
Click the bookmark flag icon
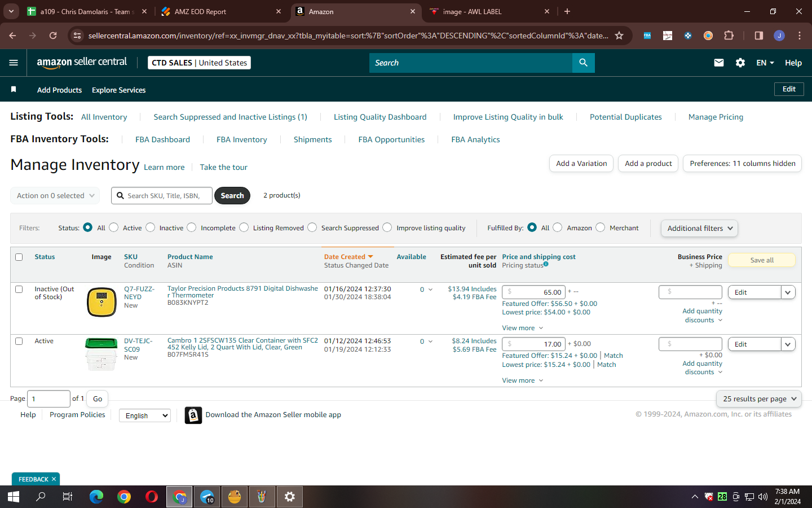[14, 89]
